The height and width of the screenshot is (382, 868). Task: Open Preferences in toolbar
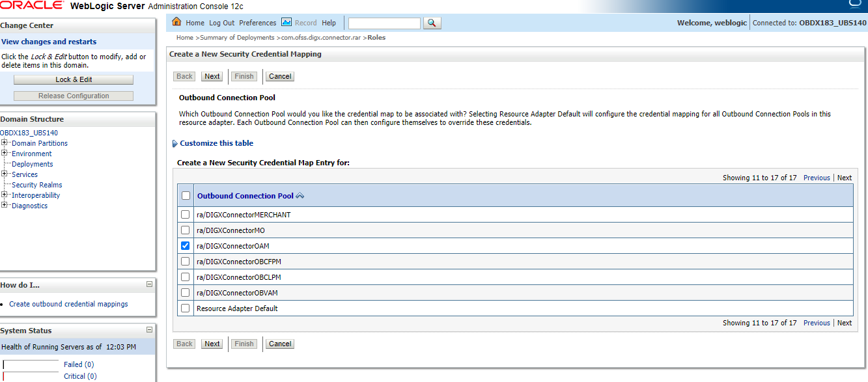[x=258, y=23]
